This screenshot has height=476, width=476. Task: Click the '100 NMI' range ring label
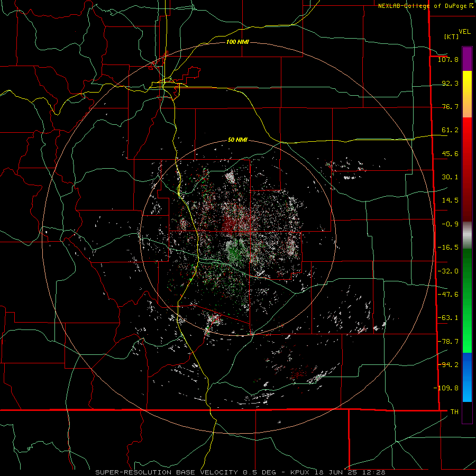point(237,42)
